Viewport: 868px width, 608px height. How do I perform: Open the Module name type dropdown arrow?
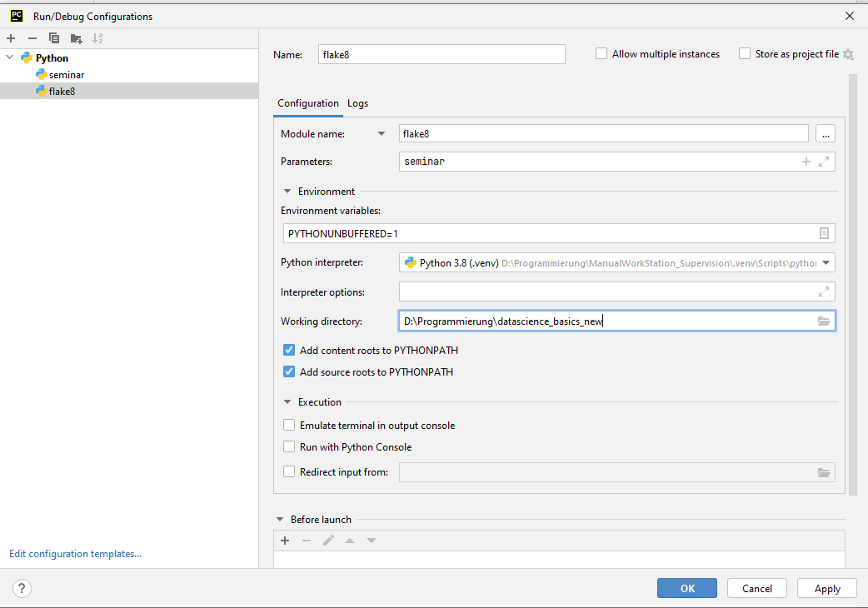pyautogui.click(x=382, y=133)
